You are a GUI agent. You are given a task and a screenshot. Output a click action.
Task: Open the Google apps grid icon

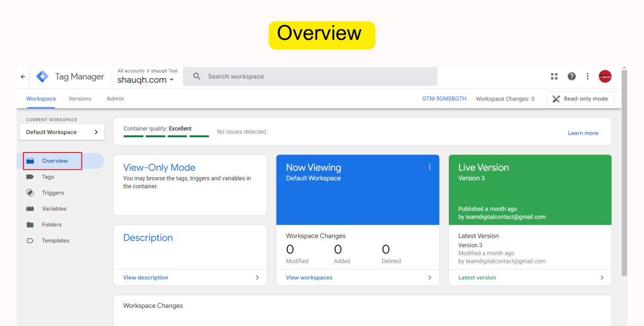[x=554, y=76]
